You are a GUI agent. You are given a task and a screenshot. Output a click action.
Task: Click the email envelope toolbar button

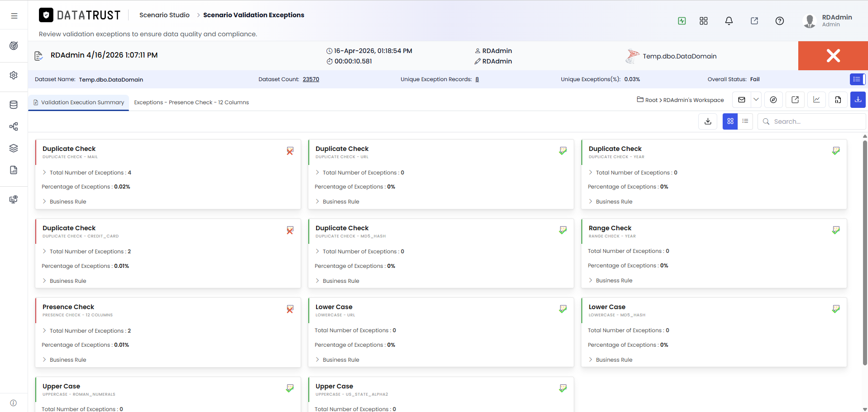[742, 100]
